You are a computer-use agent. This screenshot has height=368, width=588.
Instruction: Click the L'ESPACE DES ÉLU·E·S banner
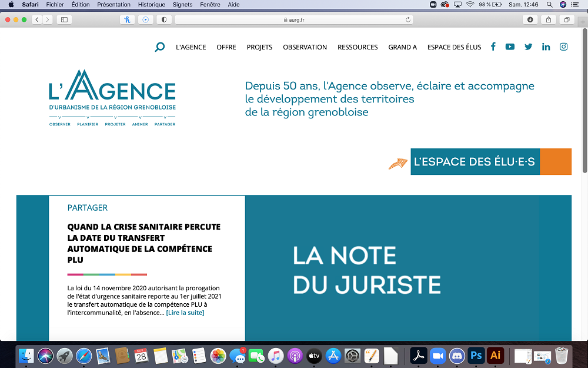pos(491,161)
